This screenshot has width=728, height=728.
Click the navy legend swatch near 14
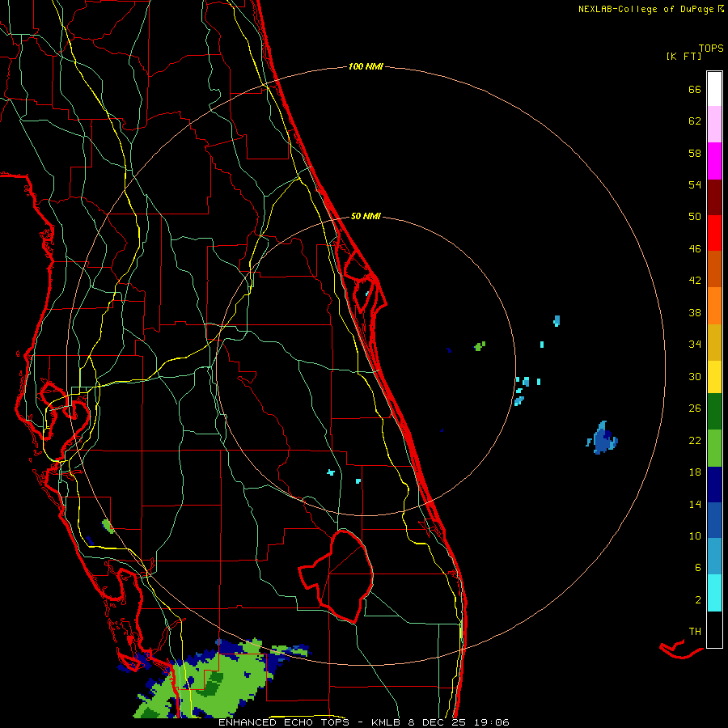click(x=714, y=485)
